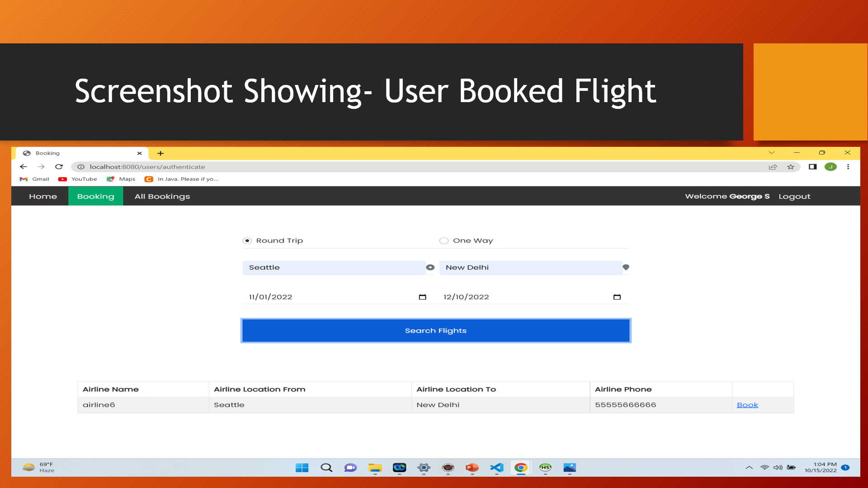
Task: Bookmark this page with the star icon
Action: tap(790, 167)
